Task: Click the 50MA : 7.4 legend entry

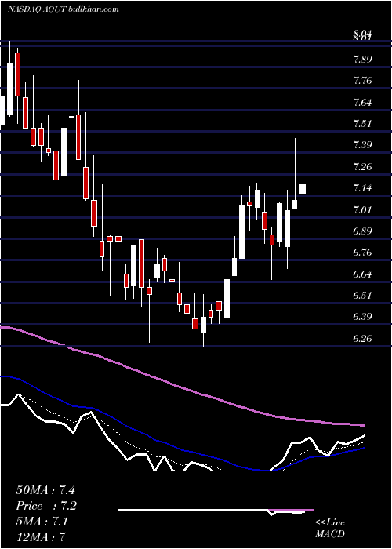Action: 45,490
